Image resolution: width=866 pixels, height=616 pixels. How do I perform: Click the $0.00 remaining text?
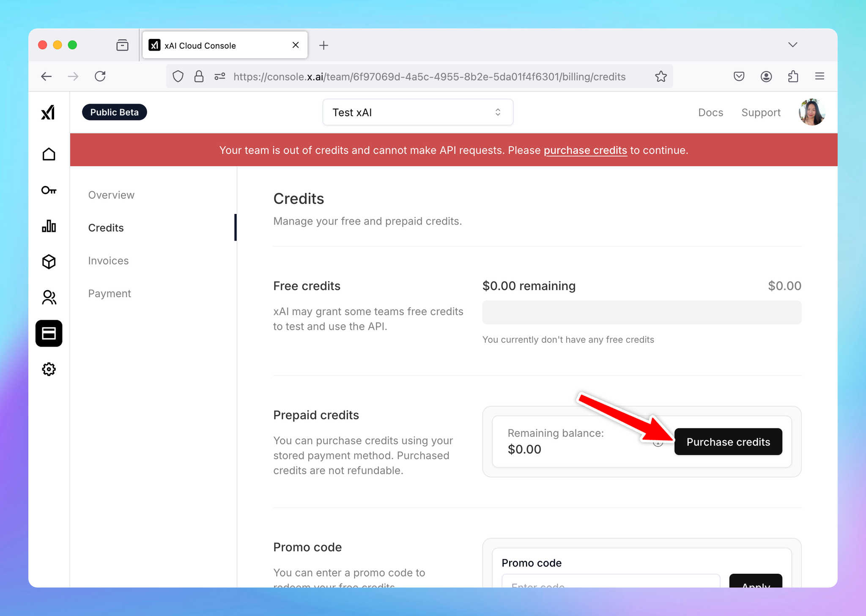[x=529, y=286]
